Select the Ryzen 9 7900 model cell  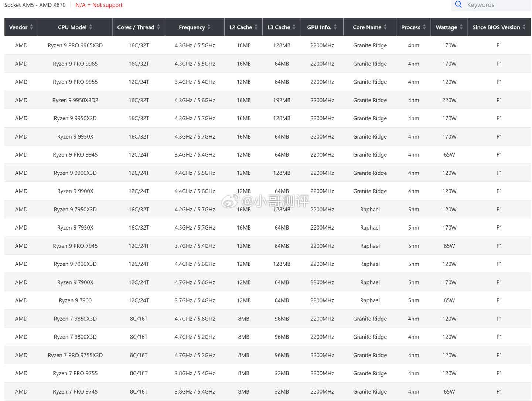(x=75, y=300)
